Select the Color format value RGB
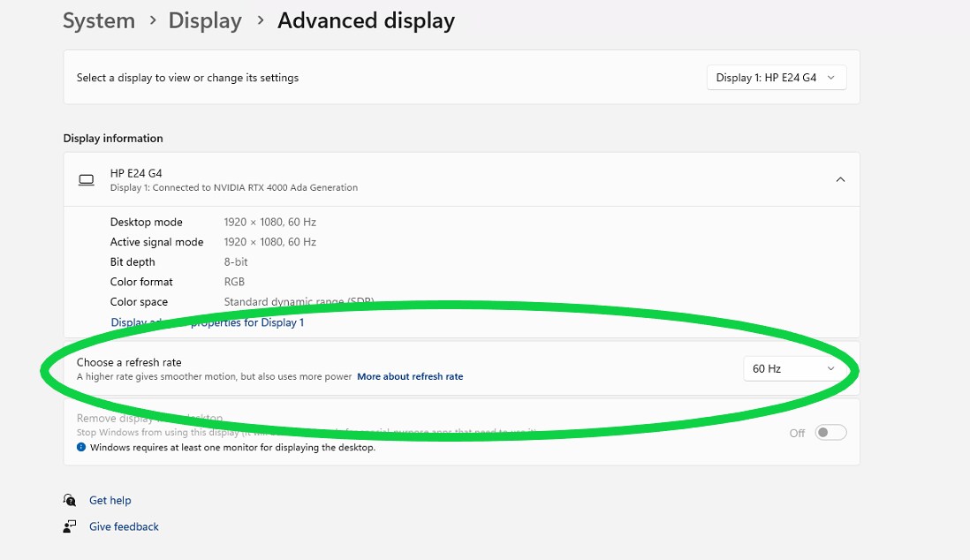The width and height of the screenshot is (970, 560). 234,282
